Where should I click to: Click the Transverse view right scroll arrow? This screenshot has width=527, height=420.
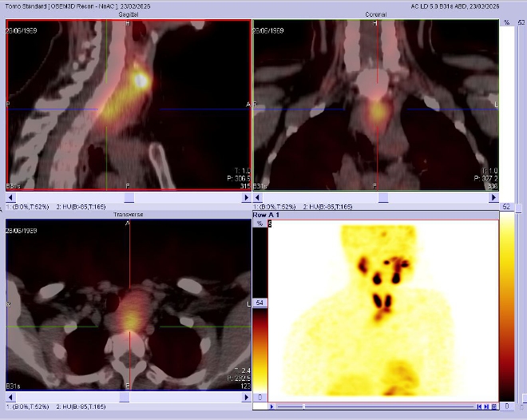tap(247, 397)
